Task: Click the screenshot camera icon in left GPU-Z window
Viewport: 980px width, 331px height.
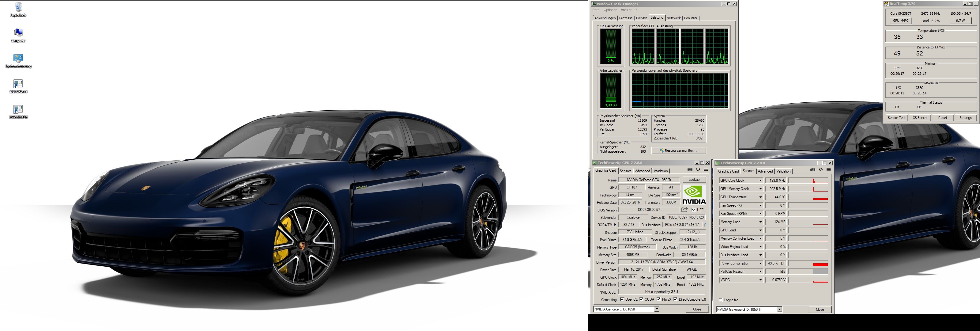Action: [690, 169]
